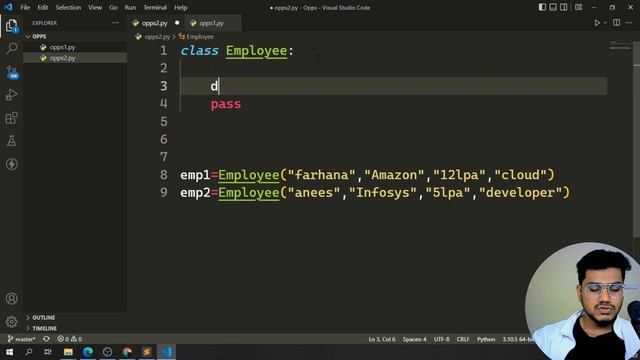The image size is (640, 360).
Task: Open the Testing flask view
Action: click(11, 141)
